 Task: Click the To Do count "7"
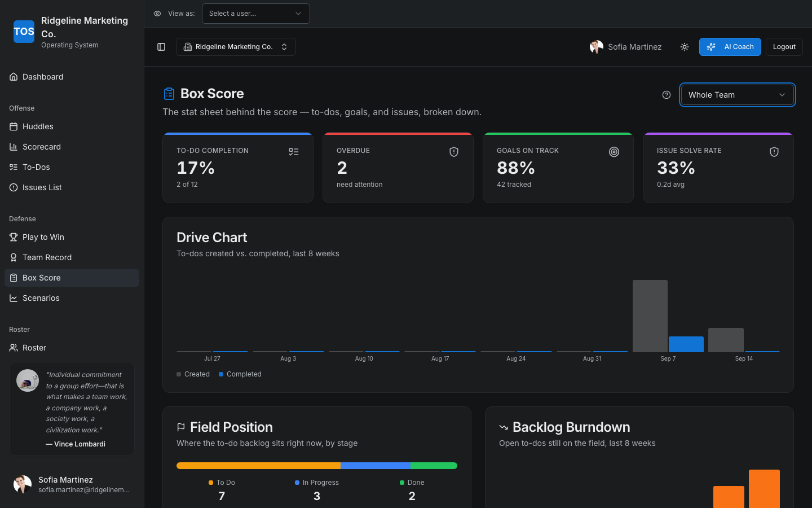pyautogui.click(x=222, y=496)
